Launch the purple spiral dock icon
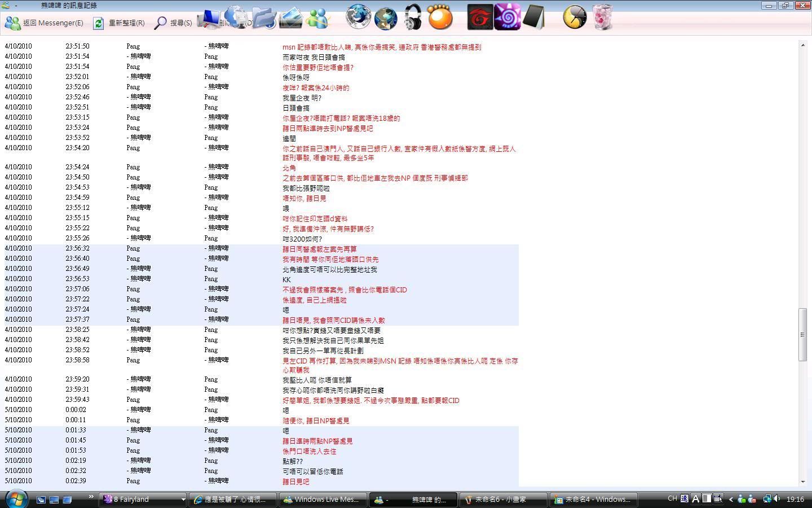 [x=507, y=17]
